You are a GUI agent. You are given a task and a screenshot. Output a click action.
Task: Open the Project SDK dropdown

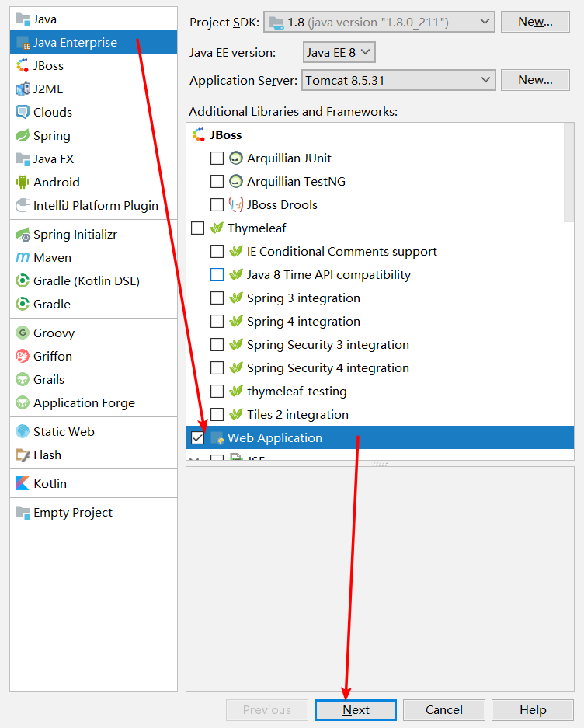tap(379, 22)
